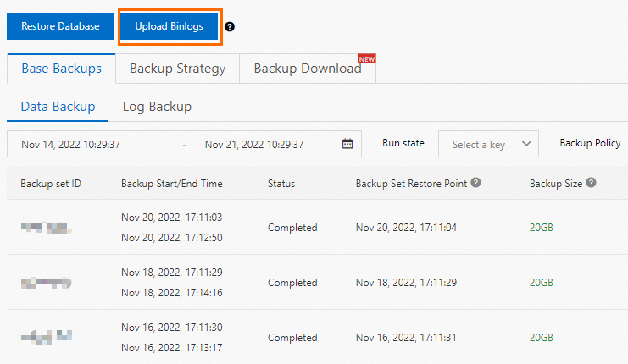This screenshot has width=628, height=364.
Task: Click backup set ID of Nov 20 backup
Action: [x=45, y=228]
